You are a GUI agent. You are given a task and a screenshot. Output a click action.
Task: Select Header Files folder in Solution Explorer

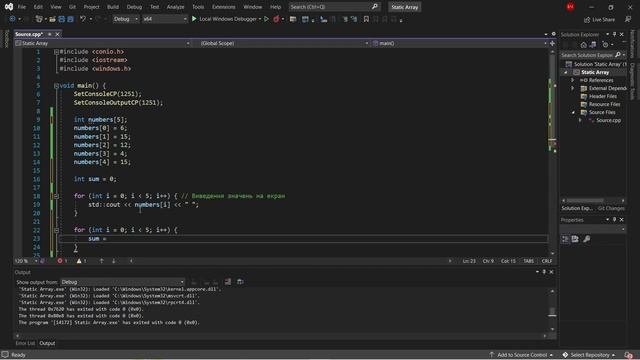click(602, 96)
